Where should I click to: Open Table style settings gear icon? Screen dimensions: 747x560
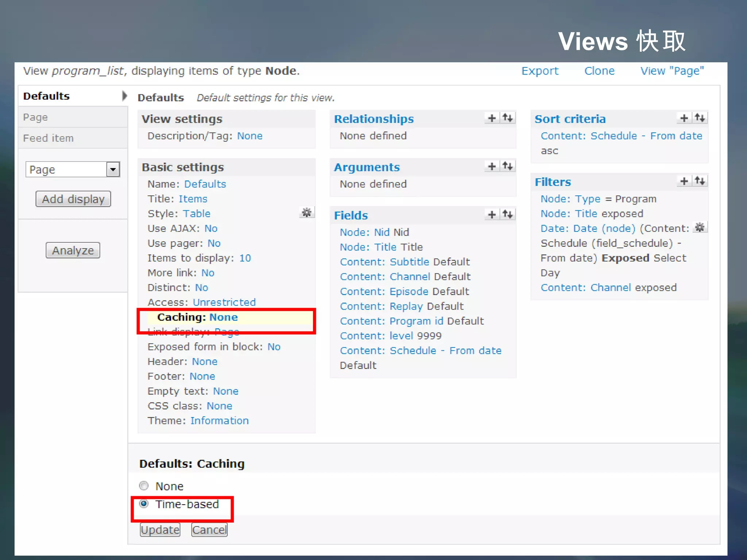307,213
